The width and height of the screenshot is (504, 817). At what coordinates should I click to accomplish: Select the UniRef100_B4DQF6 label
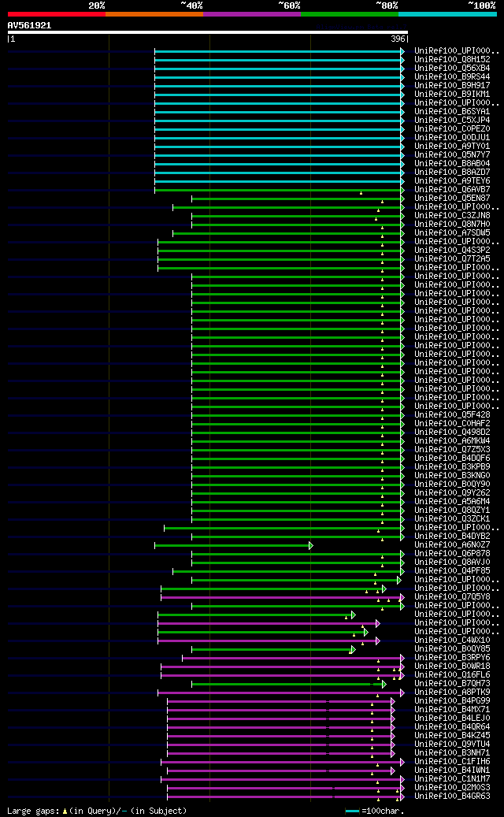(452, 458)
